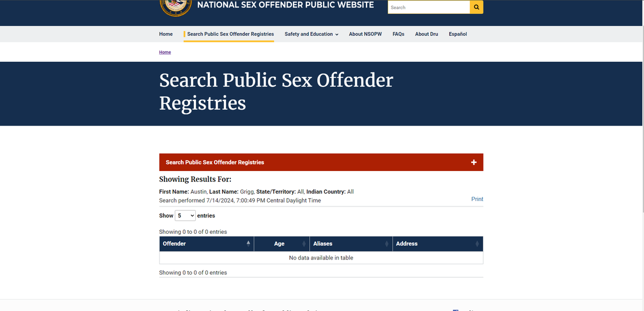Sort by Age column arrow icon
The height and width of the screenshot is (311, 644).
(x=304, y=244)
